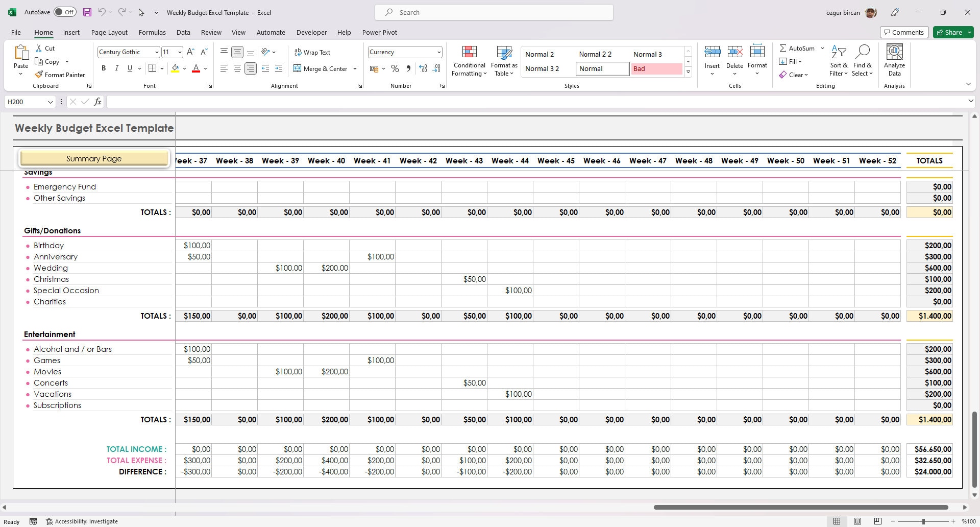Select the Format Painter tool
This screenshot has height=527, width=980.
60,75
